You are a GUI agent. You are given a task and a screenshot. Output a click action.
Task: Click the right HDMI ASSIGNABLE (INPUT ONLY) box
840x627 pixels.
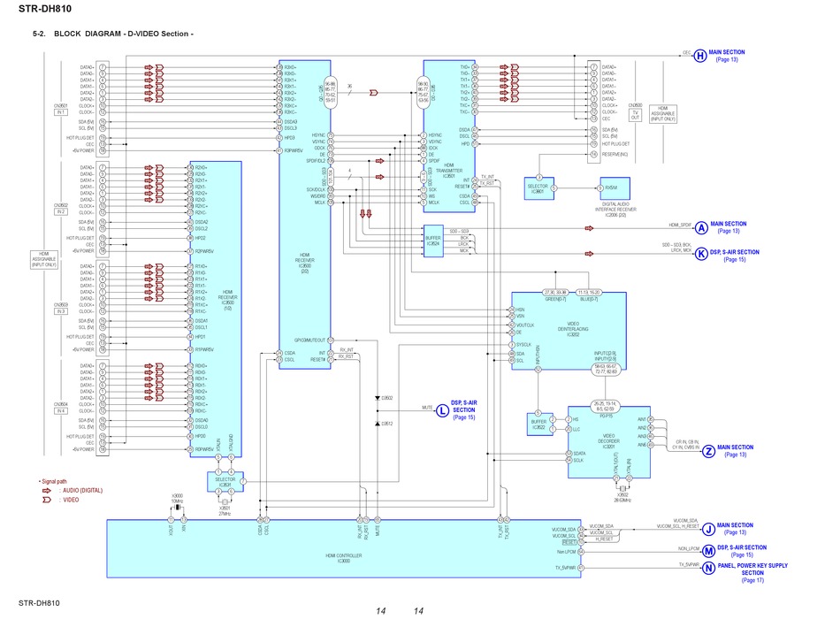[662, 113]
